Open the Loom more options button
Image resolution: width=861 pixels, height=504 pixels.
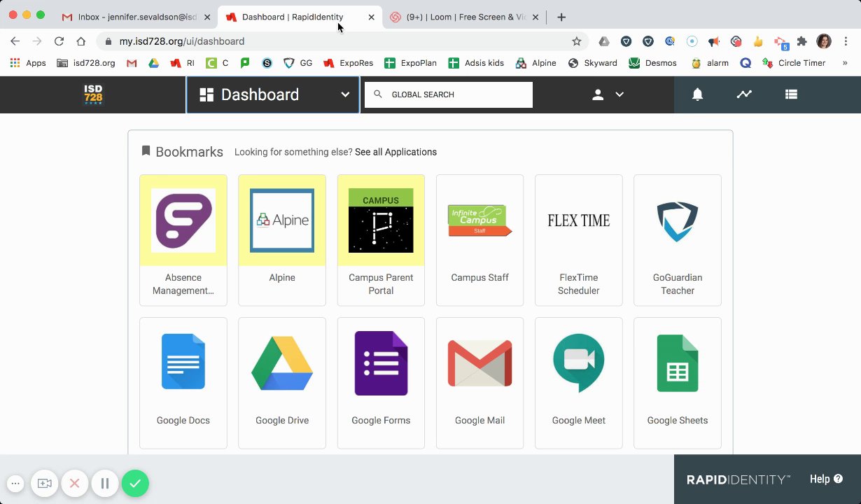click(15, 483)
